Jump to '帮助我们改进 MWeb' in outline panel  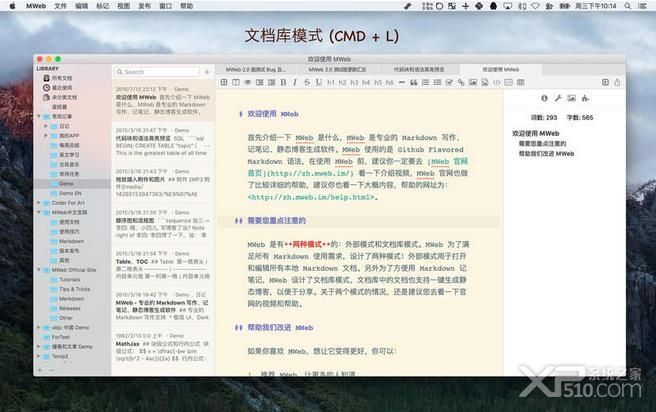pyautogui.click(x=546, y=154)
